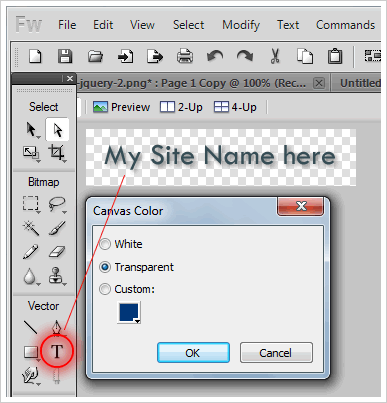The image size is (387, 403).
Task: Confirm Canvas Color dialog with OK
Action: pos(193,353)
